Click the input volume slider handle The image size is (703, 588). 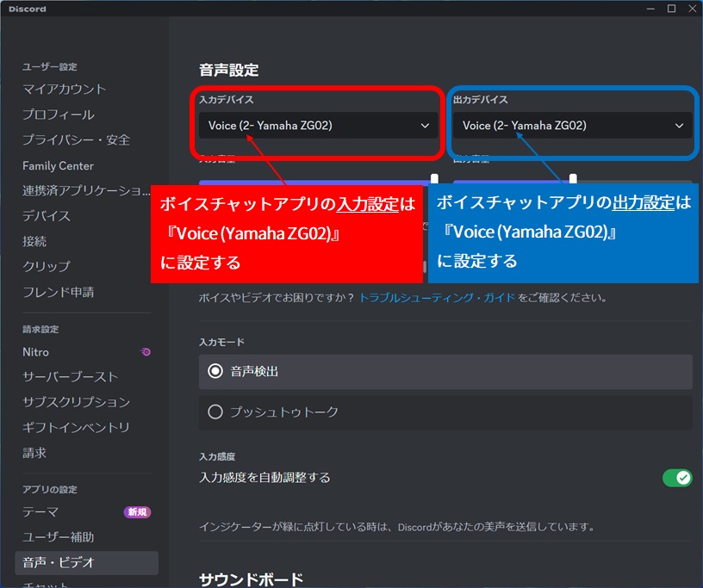(x=434, y=179)
